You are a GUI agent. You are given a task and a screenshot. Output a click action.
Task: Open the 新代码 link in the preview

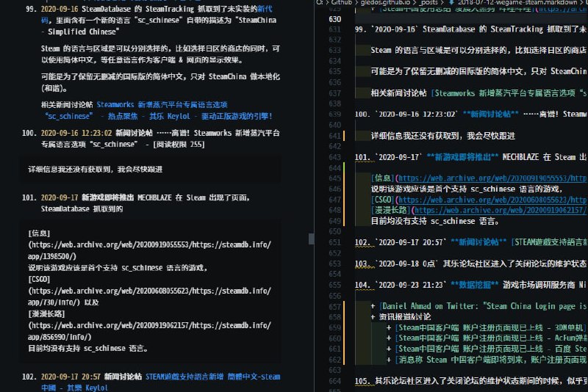(x=264, y=10)
